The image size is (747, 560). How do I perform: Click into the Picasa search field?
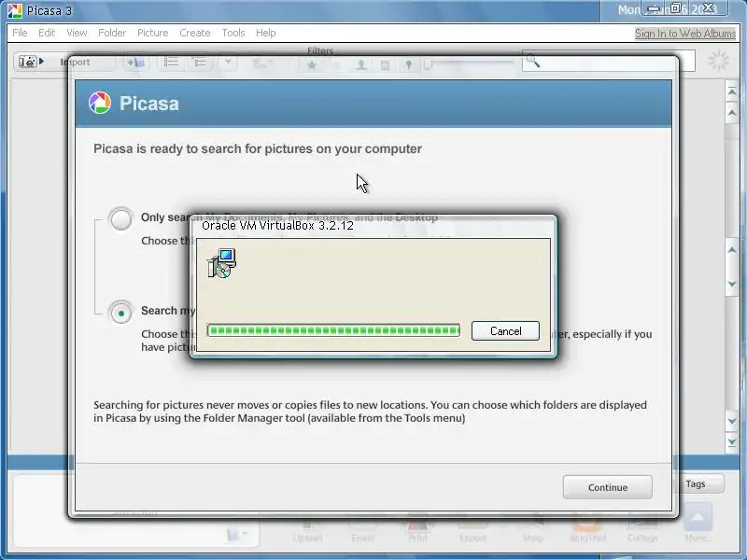pos(609,61)
